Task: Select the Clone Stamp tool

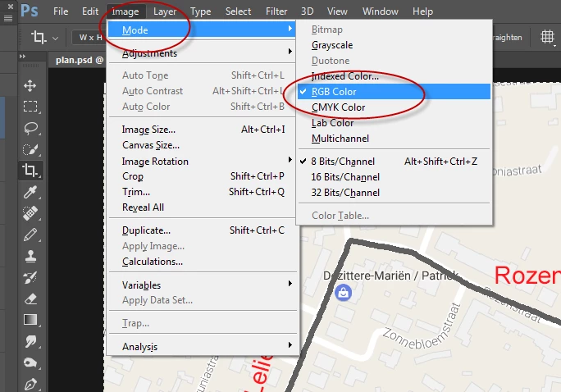Action: click(x=30, y=256)
